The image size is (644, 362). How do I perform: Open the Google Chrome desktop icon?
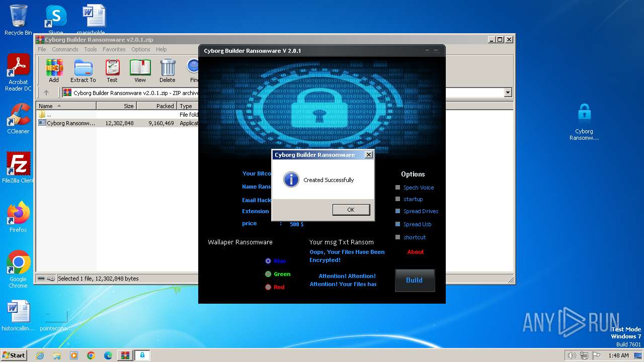(x=18, y=269)
